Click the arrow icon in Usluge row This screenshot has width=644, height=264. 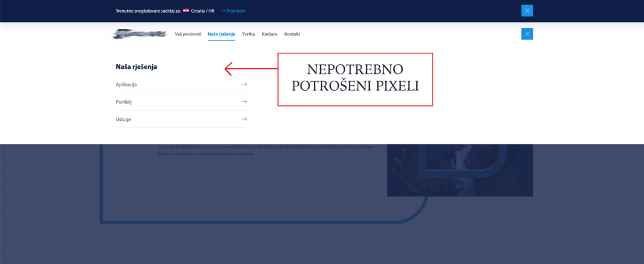click(243, 119)
